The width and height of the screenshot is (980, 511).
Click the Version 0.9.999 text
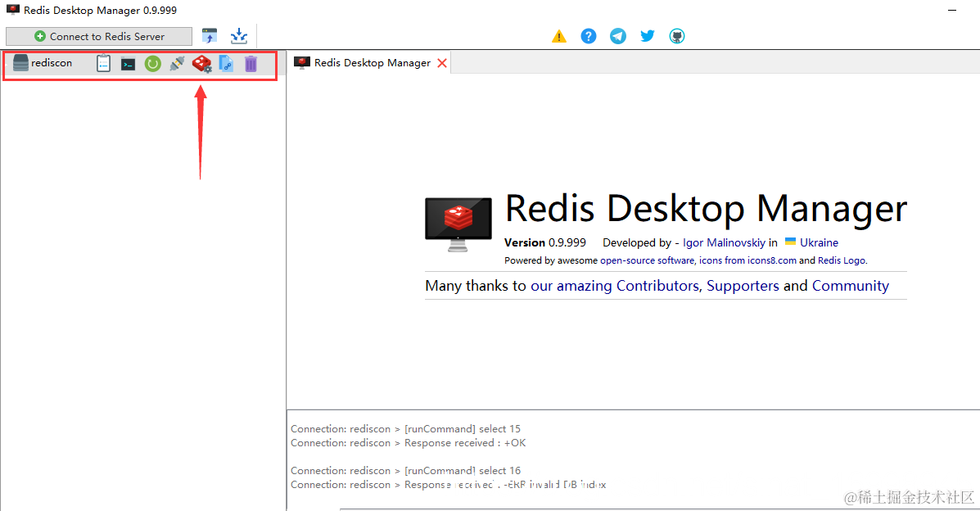545,242
